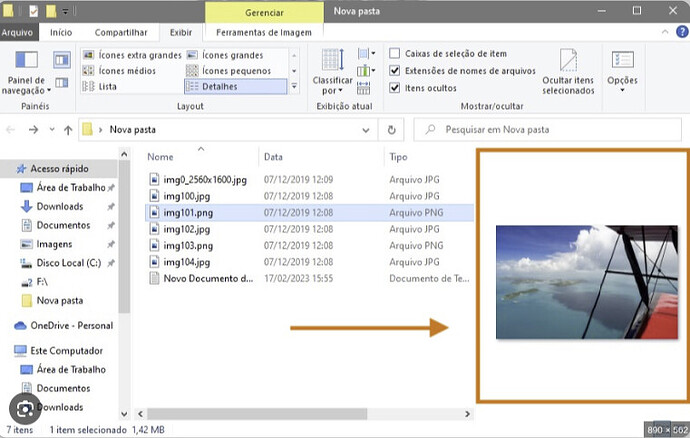Choose the Detalhes view layout
The width and height of the screenshot is (690, 438).
point(223,87)
